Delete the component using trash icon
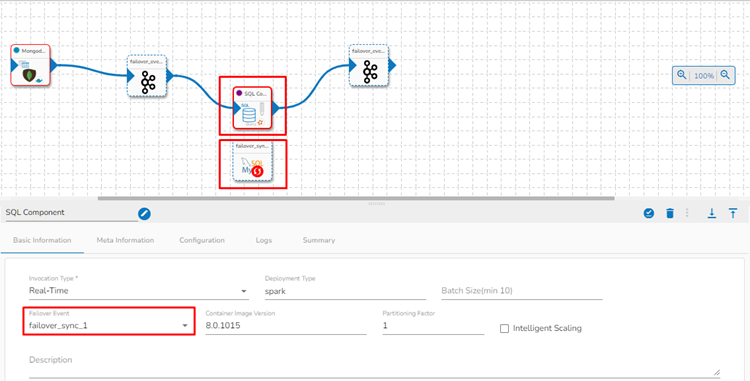 pyautogui.click(x=670, y=213)
